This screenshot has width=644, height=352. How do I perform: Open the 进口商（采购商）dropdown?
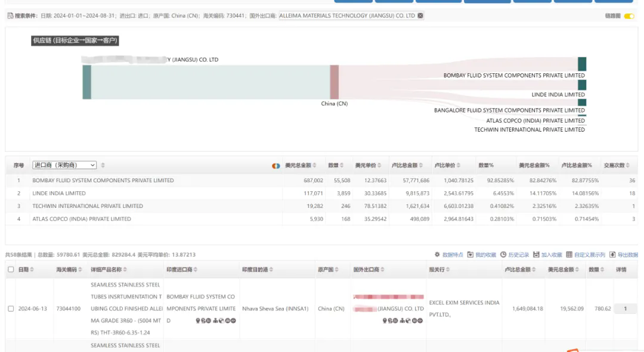coord(64,165)
